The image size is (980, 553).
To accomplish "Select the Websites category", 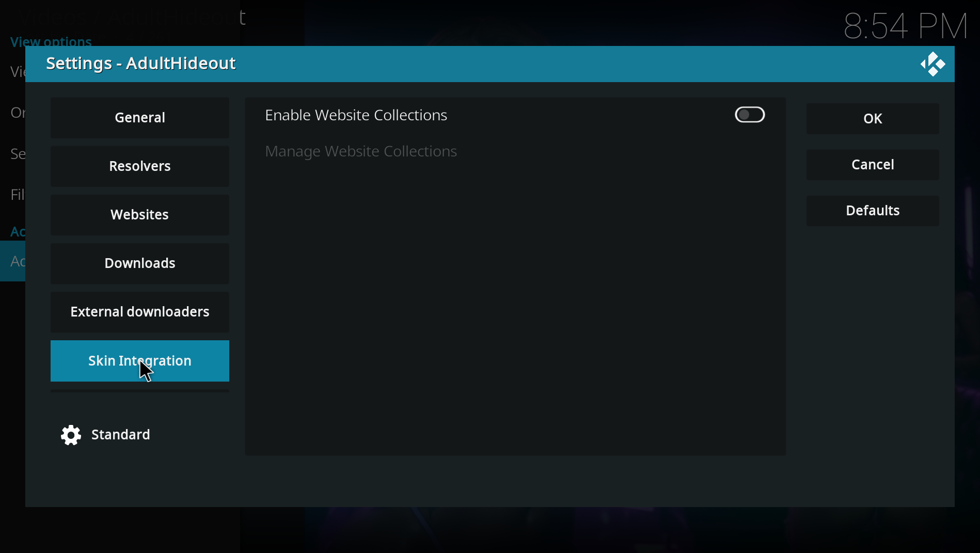I will coord(140,215).
